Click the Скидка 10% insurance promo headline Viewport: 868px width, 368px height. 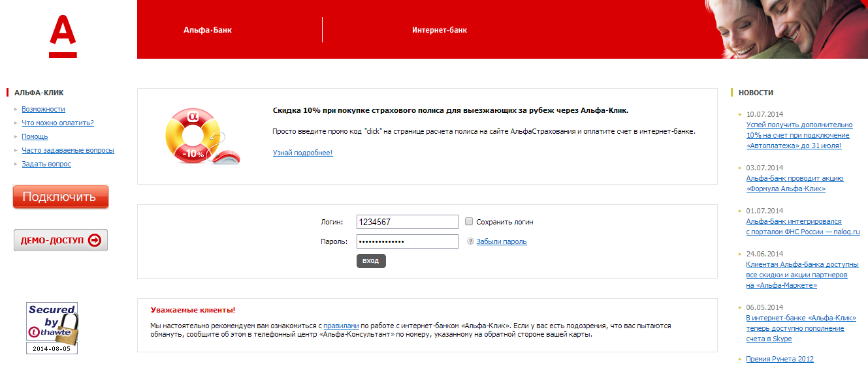pyautogui.click(x=450, y=110)
